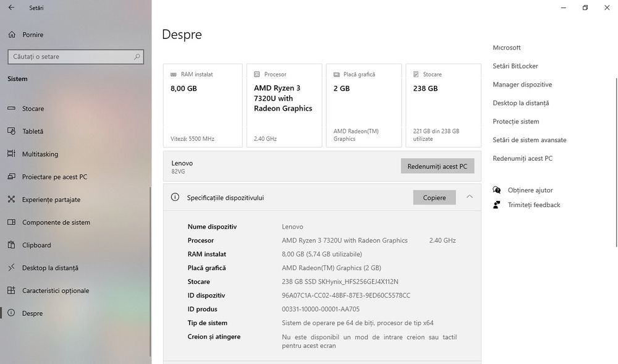The image size is (618, 364).
Task: Select '8,00 GB (5,74 GB utilizabile)' text
Action: click(321, 254)
